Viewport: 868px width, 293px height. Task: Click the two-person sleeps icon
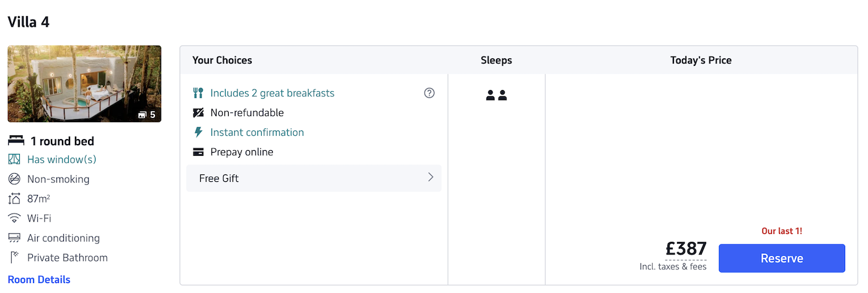tap(497, 96)
